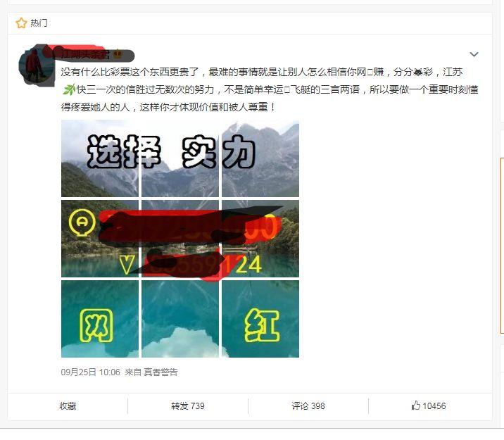Screen dimensions: 504x440
Task: Open the 真香警告 source link
Action: pyautogui.click(x=160, y=372)
